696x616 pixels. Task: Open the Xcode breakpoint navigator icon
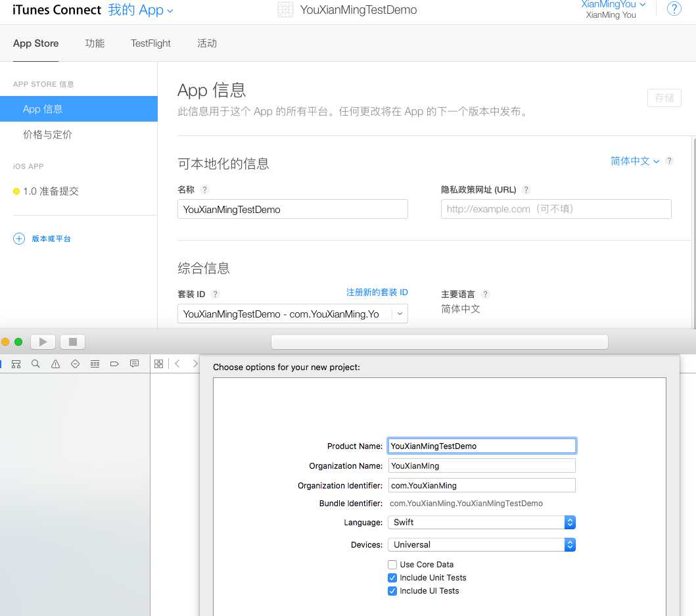(x=114, y=364)
